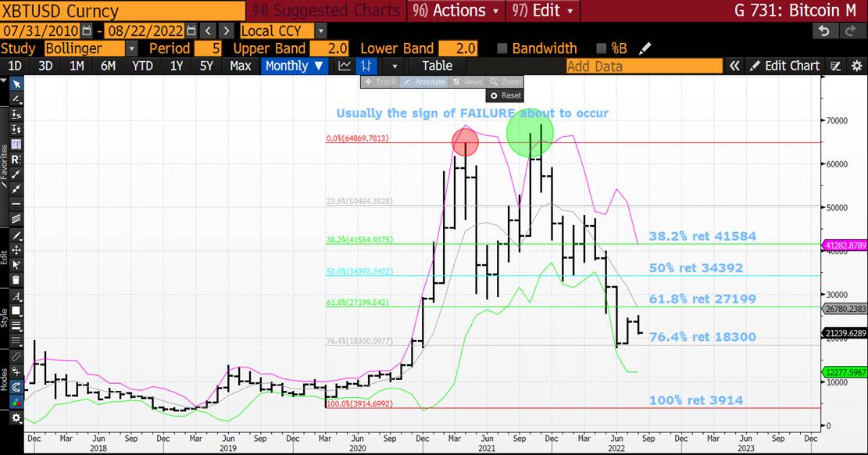Select the dollar change measurement tool

16,129
